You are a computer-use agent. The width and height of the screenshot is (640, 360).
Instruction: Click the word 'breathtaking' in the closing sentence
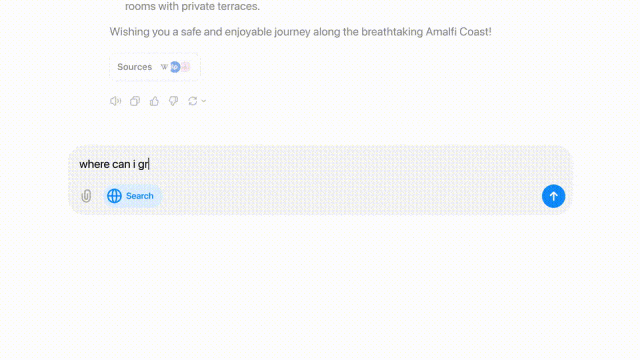(x=392, y=31)
